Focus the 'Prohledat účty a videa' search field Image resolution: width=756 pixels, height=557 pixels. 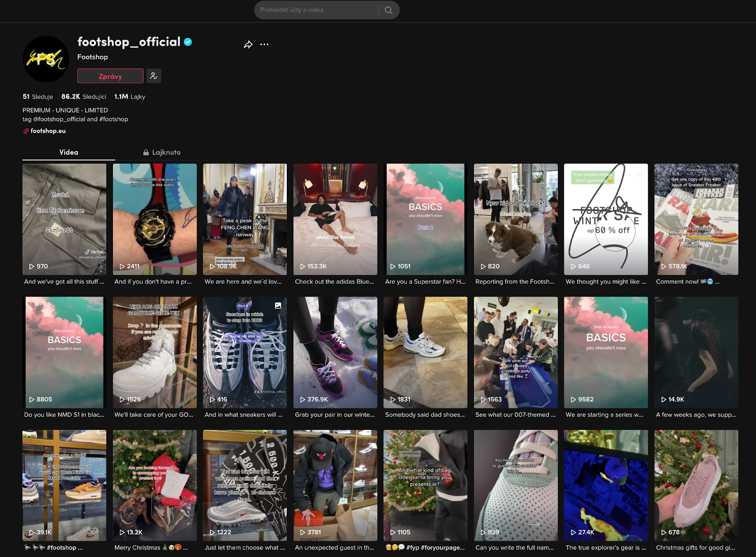[317, 10]
